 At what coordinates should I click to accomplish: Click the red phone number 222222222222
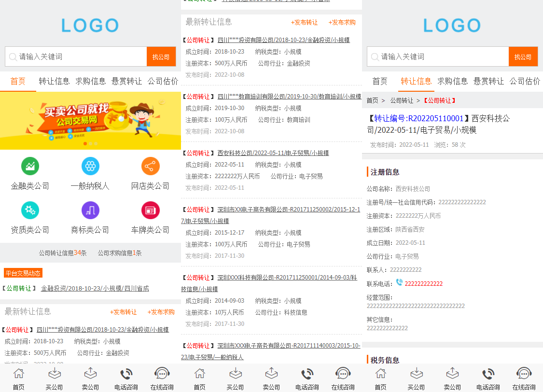pyautogui.click(x=423, y=283)
